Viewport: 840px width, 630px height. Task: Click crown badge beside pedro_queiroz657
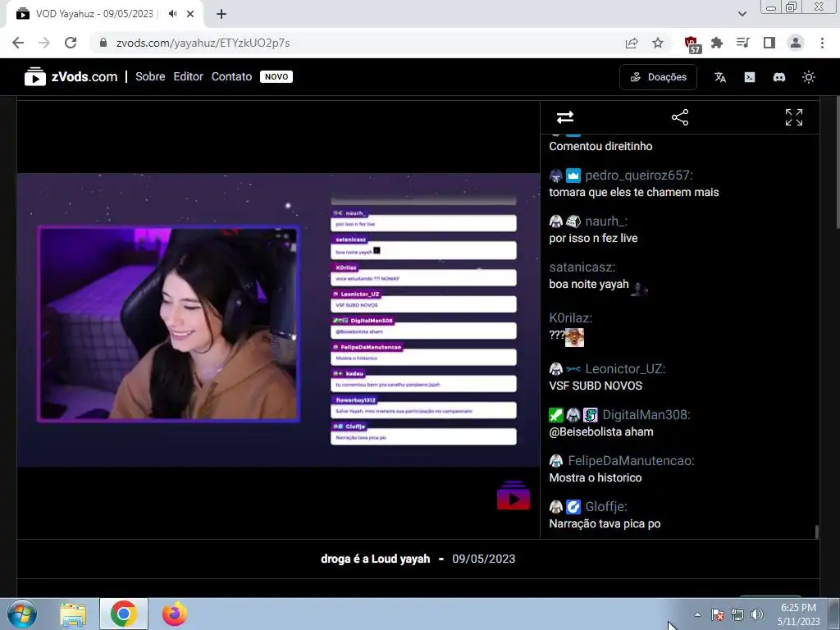click(x=573, y=176)
